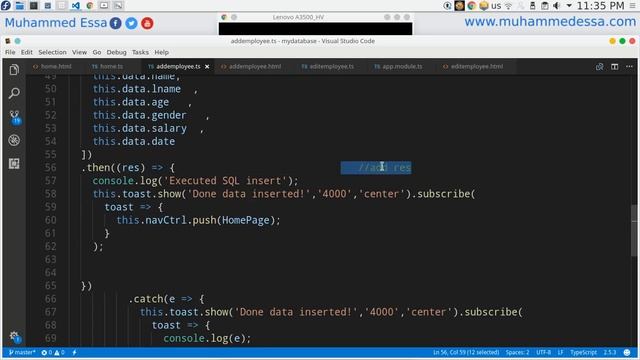Viewport: 640px width, 360px height.
Task: Click the Visual Studio Code launcher in the top panel
Action: coord(76,5)
